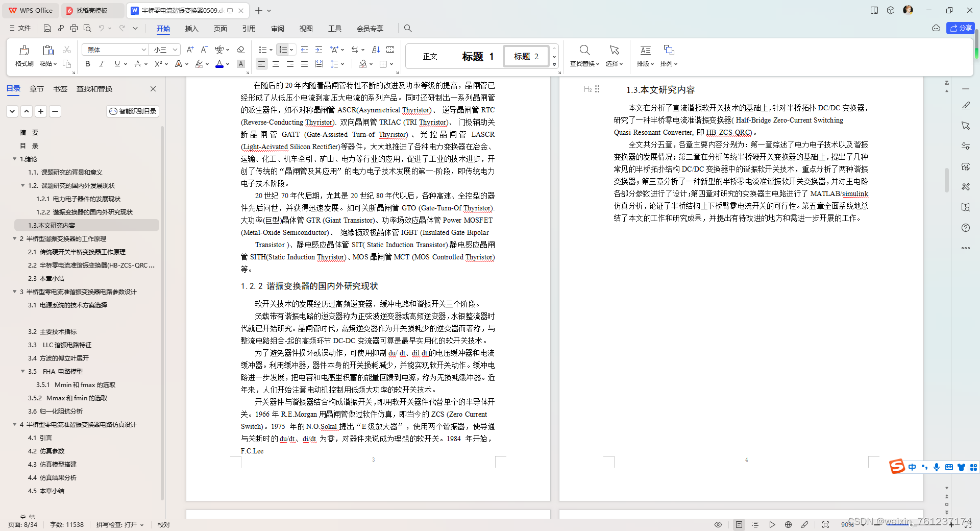Open the 视图 (View) ribbon tab
Screen dimensions: 980x531
(x=306, y=29)
